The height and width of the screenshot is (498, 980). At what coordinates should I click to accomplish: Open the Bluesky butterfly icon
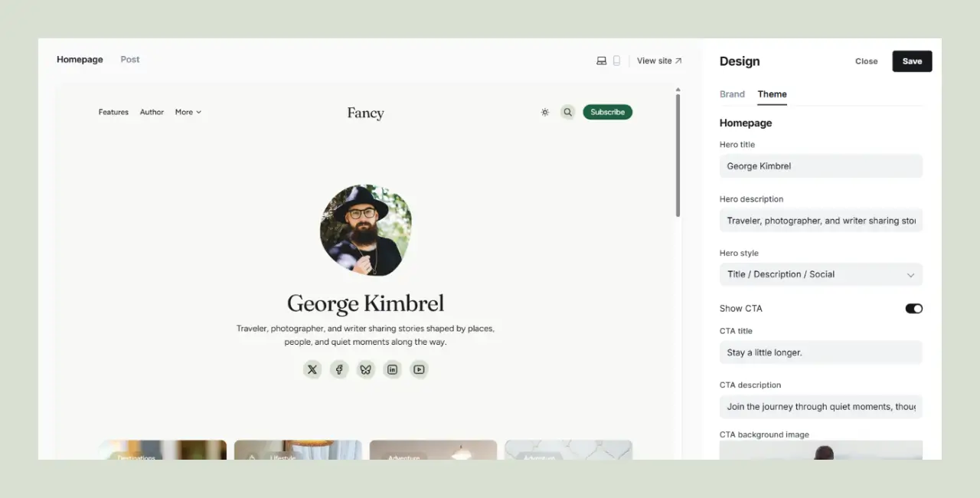point(365,369)
